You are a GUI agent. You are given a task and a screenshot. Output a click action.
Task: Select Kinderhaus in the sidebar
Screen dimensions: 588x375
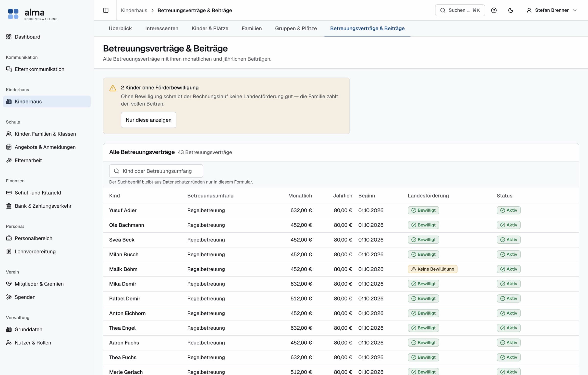coord(47,101)
